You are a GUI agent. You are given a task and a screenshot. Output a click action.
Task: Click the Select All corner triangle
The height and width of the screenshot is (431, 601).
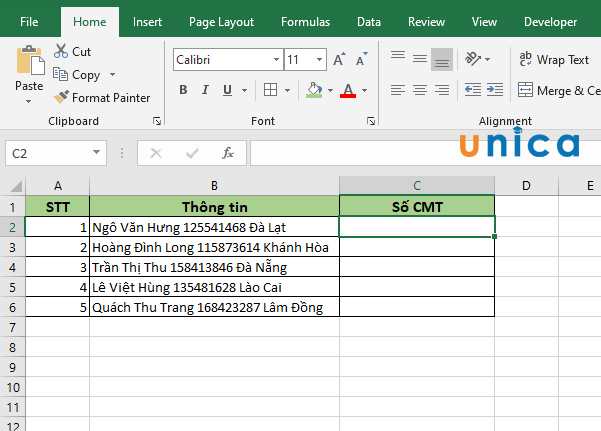click(x=16, y=186)
